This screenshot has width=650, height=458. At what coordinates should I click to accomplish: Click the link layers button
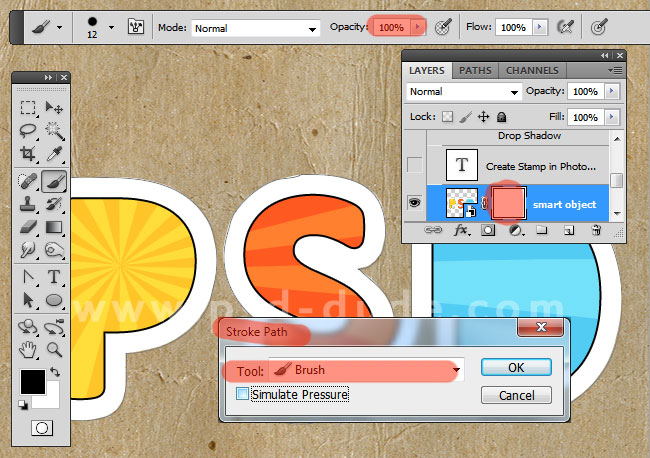[x=433, y=230]
